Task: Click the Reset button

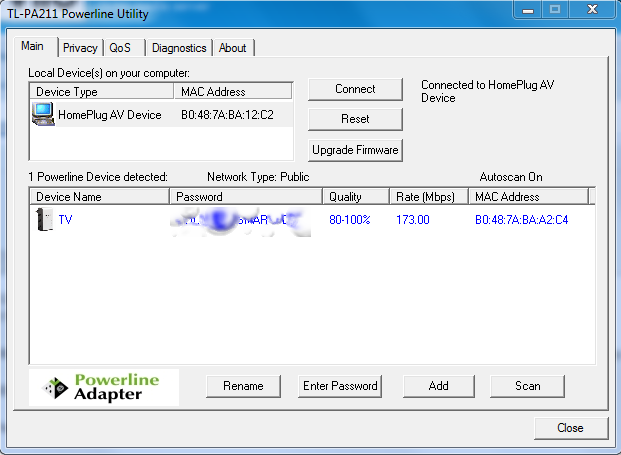Action: pos(355,119)
